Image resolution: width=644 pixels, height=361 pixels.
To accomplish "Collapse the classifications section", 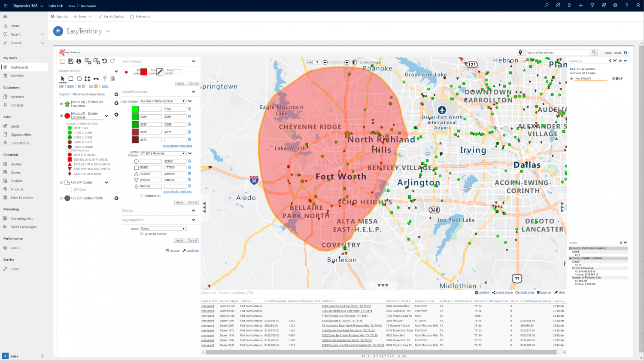I will (193, 92).
